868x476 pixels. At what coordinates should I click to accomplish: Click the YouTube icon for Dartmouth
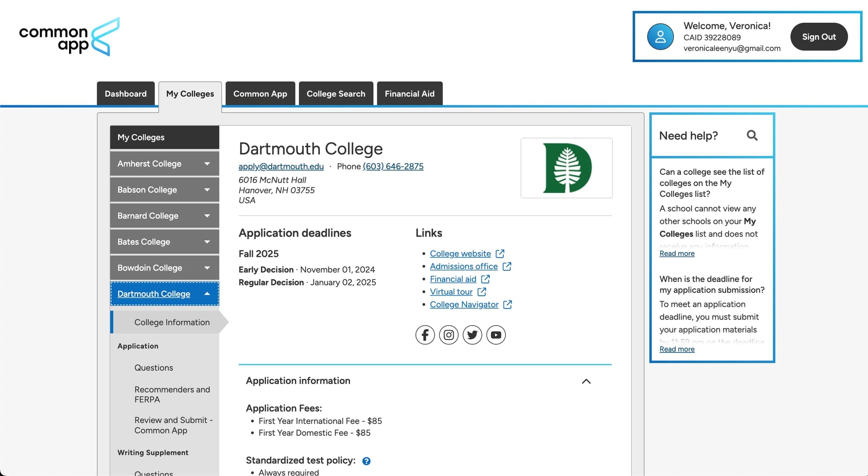pyautogui.click(x=496, y=334)
